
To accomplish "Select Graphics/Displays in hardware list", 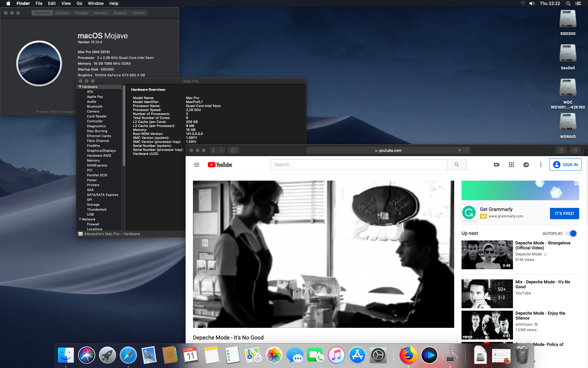I will [x=101, y=151].
